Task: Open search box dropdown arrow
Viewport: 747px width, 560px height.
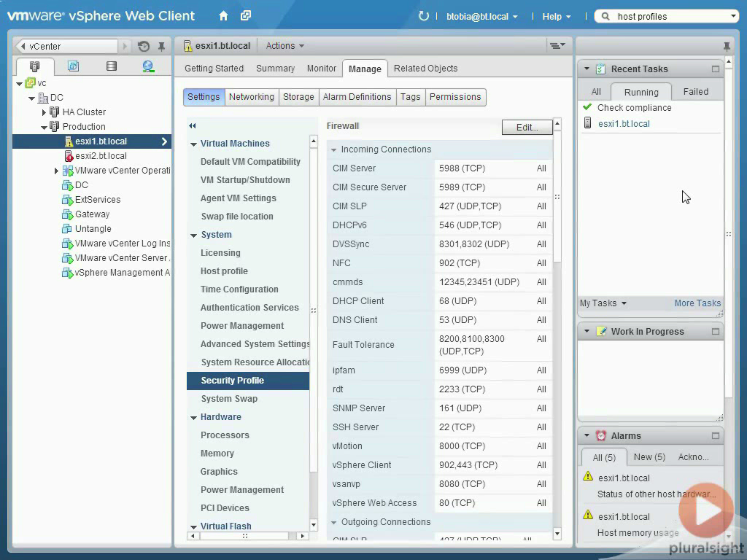Action: click(734, 16)
